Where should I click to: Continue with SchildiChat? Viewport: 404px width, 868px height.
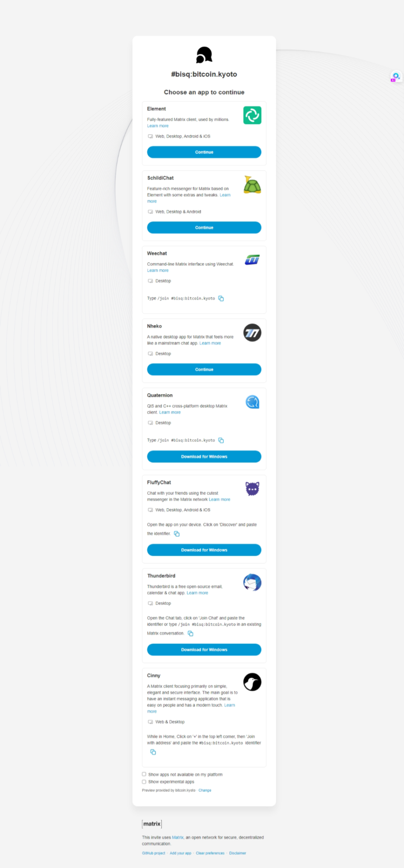pos(204,227)
